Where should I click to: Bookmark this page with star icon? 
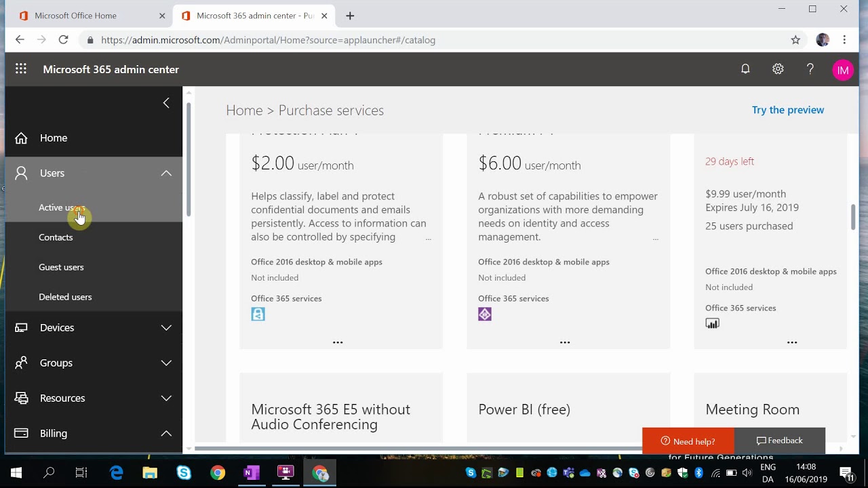[x=795, y=40]
